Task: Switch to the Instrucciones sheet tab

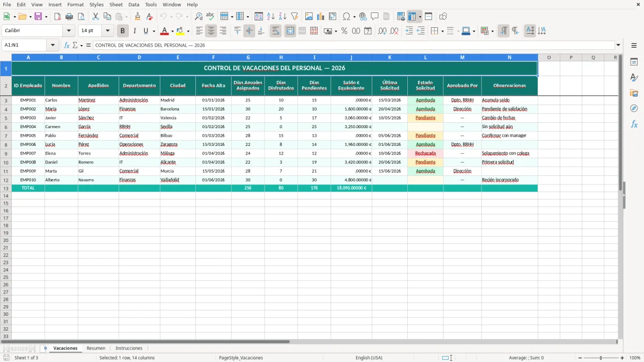Action: [x=129, y=348]
